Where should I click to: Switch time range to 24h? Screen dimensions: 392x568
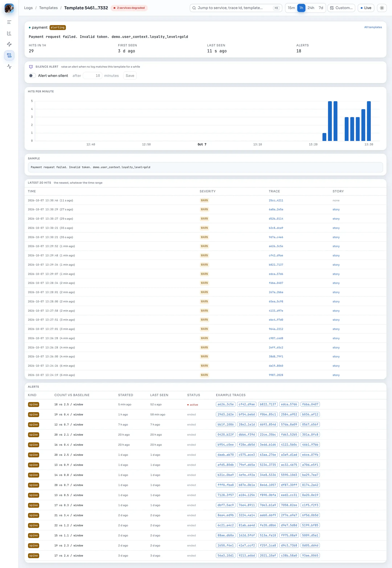click(x=311, y=8)
